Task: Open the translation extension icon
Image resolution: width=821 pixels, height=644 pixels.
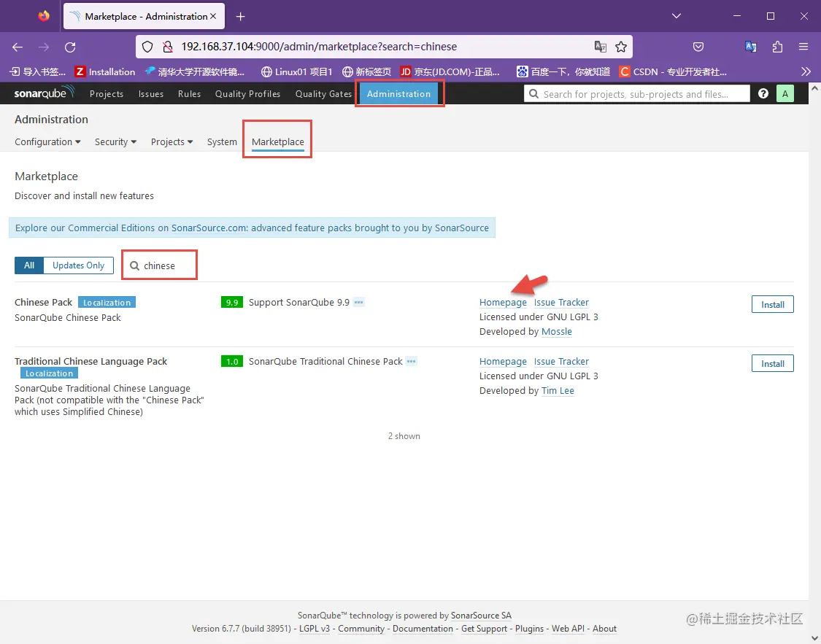Action: (x=751, y=47)
